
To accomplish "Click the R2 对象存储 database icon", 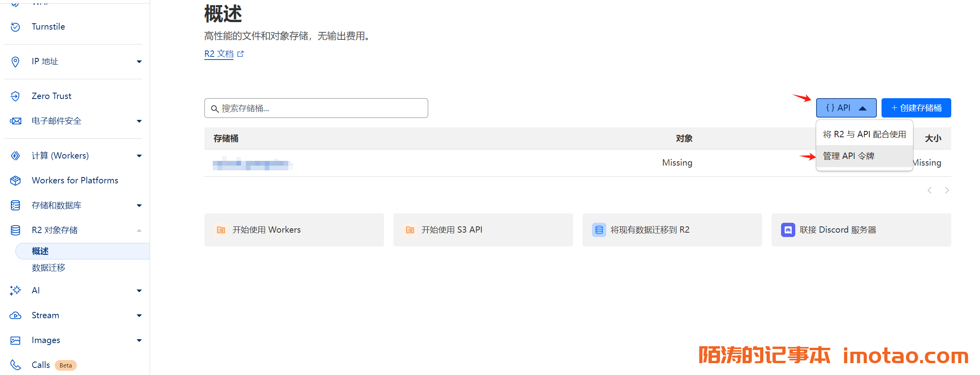I will pyautogui.click(x=15, y=230).
